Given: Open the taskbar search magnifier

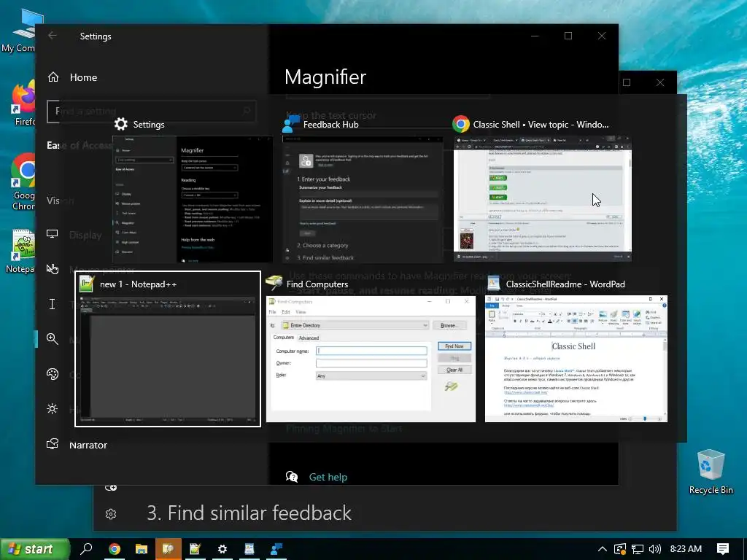Looking at the screenshot, I should [86, 549].
